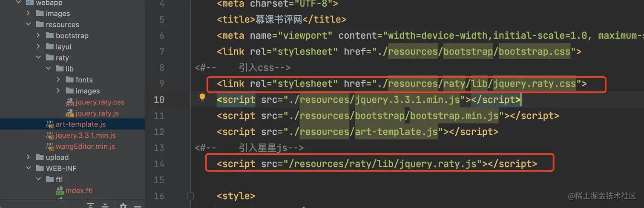Collapse the resources folder chevron
The height and width of the screenshot is (208, 644).
(x=28, y=25)
